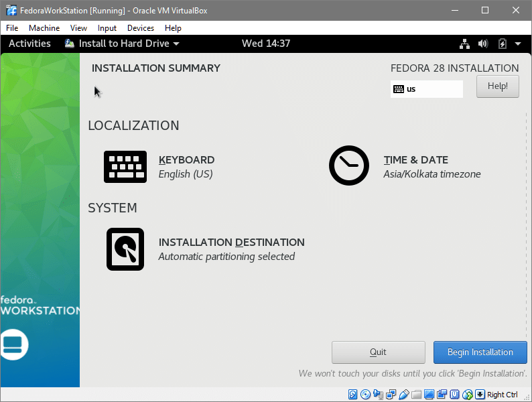
Task: Open the Keyboard layout settings icon
Action: [125, 167]
